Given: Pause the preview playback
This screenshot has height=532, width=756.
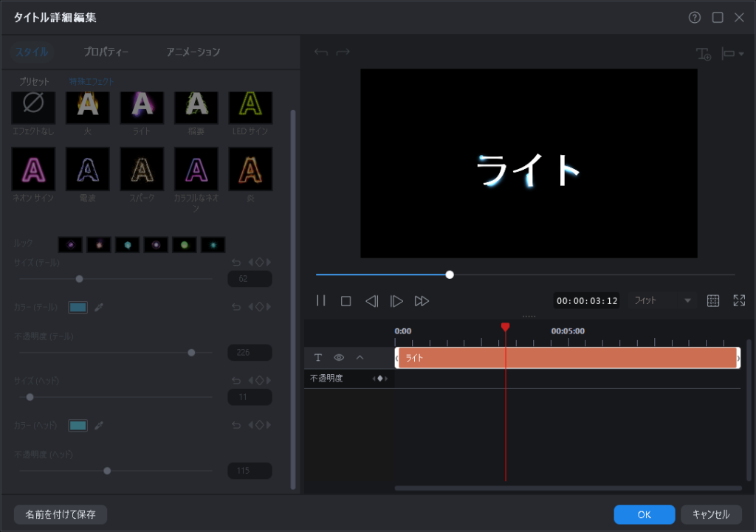Looking at the screenshot, I should pyautogui.click(x=321, y=300).
